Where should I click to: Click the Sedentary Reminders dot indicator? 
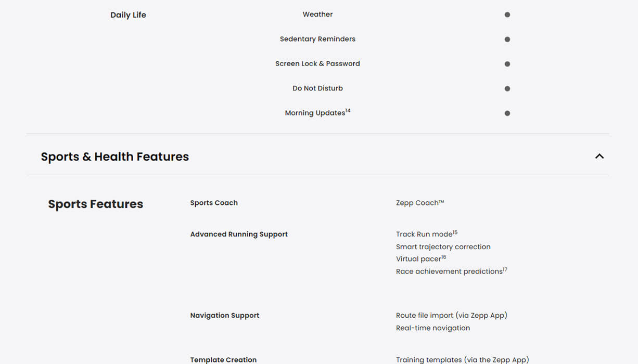[x=507, y=39]
